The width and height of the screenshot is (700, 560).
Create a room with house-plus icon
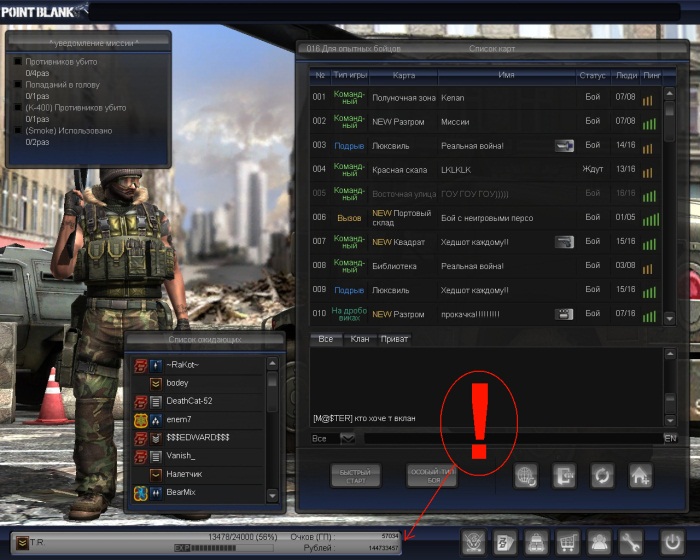(x=641, y=476)
